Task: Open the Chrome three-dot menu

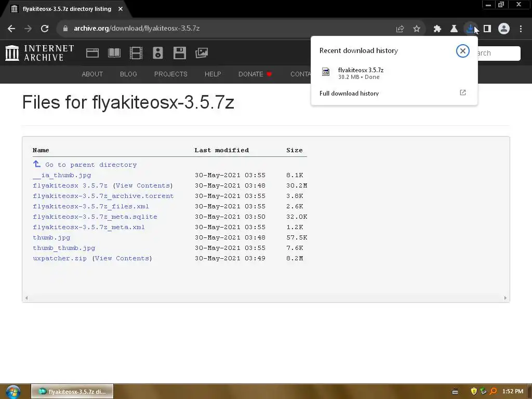Action: click(521, 29)
